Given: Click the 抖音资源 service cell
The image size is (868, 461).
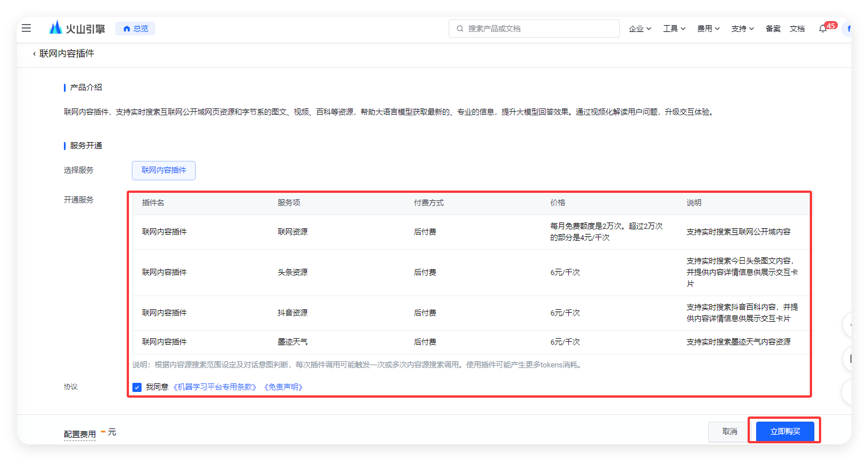Looking at the screenshot, I should [x=293, y=313].
